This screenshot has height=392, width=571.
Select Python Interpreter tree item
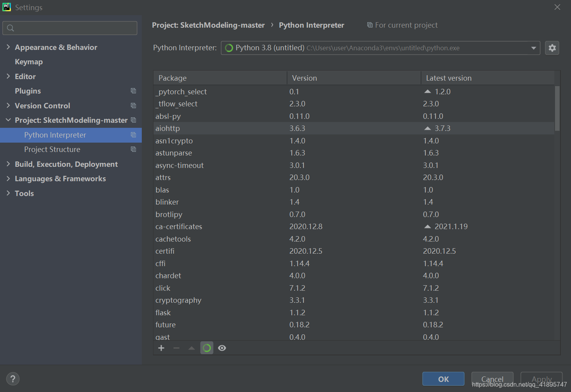[71, 135]
